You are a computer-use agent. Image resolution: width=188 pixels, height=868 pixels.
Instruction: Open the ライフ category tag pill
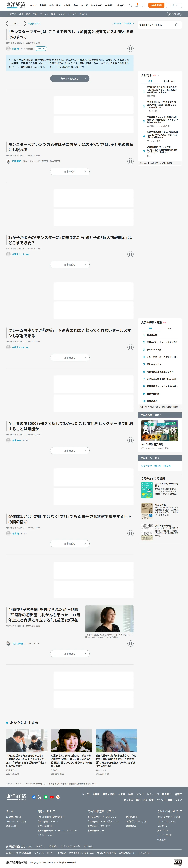click(16, 24)
